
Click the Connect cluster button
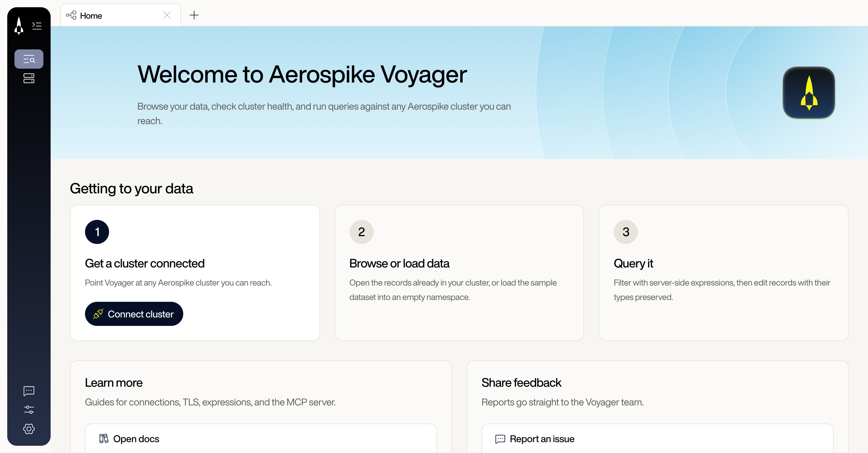tap(134, 314)
